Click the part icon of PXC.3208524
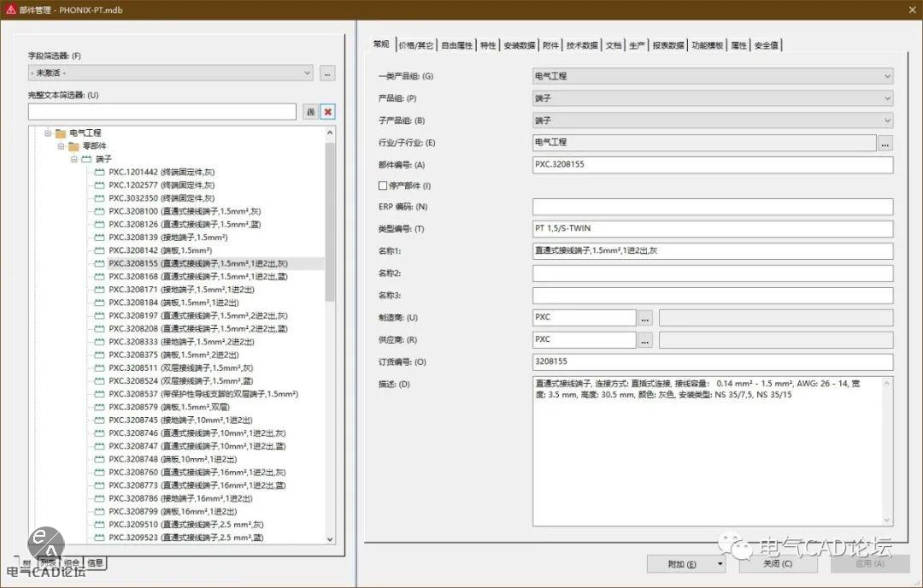Screen dimensions: 923x588 99,381
